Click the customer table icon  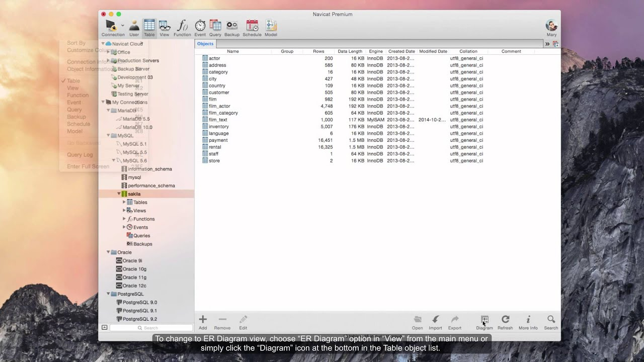point(205,93)
